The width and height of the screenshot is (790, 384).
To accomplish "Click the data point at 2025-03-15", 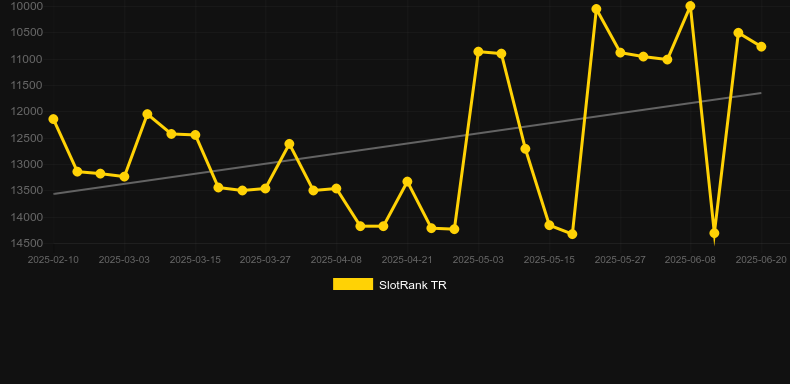I will click(195, 135).
